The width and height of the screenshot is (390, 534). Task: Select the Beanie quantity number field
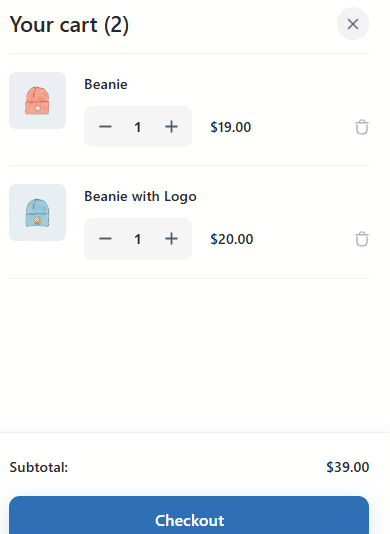tap(138, 127)
